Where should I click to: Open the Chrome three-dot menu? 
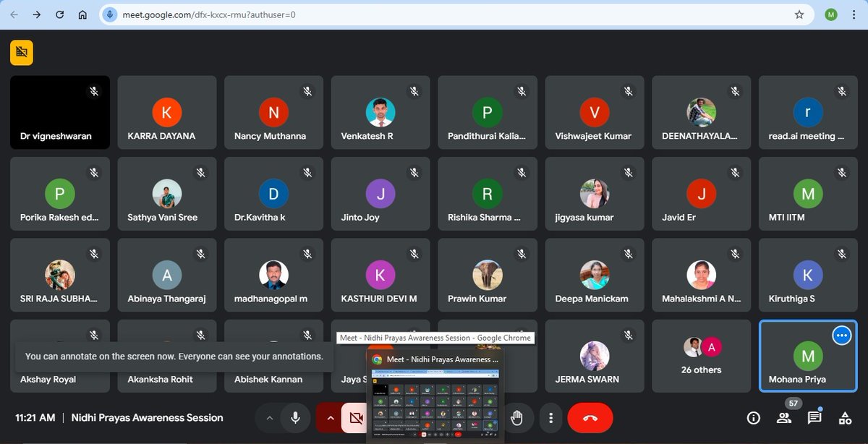(x=854, y=14)
